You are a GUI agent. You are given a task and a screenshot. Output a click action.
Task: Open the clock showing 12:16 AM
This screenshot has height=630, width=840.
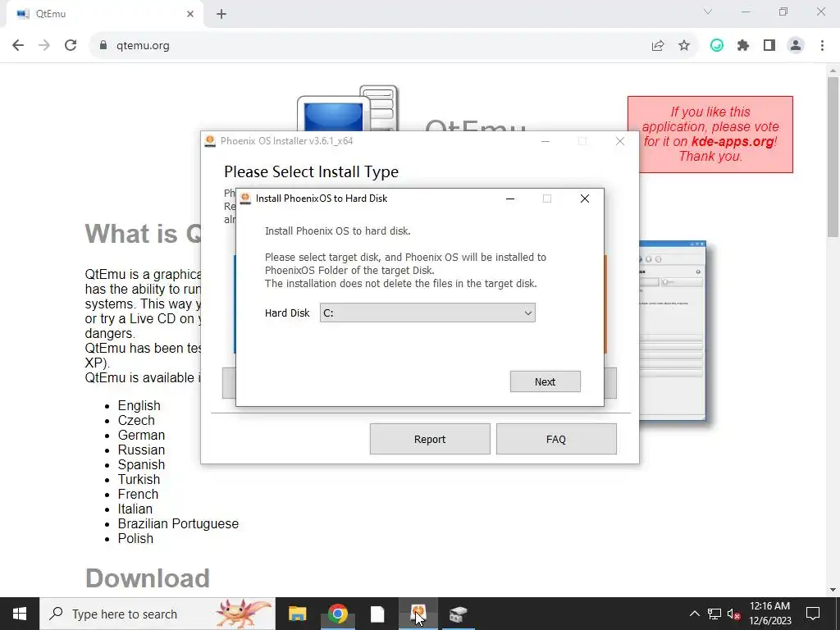coord(769,614)
